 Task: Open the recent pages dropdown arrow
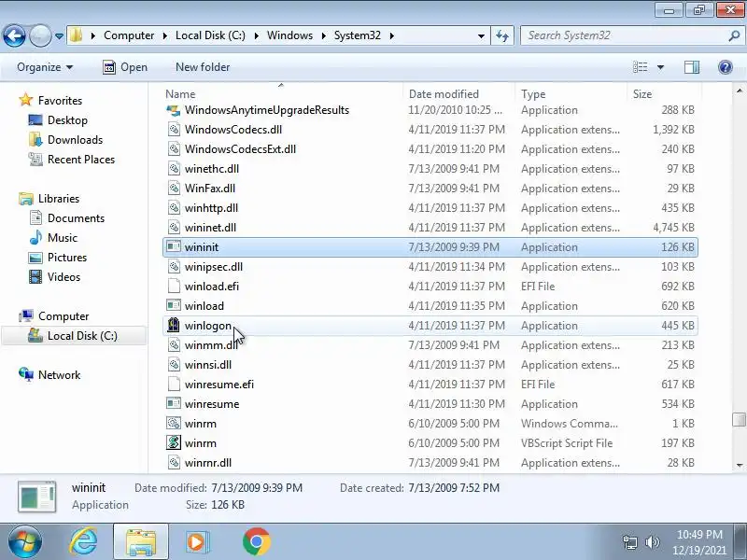(x=59, y=36)
